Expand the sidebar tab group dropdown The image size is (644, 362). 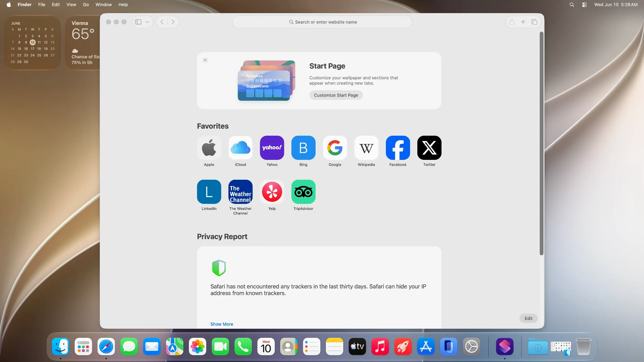147,22
